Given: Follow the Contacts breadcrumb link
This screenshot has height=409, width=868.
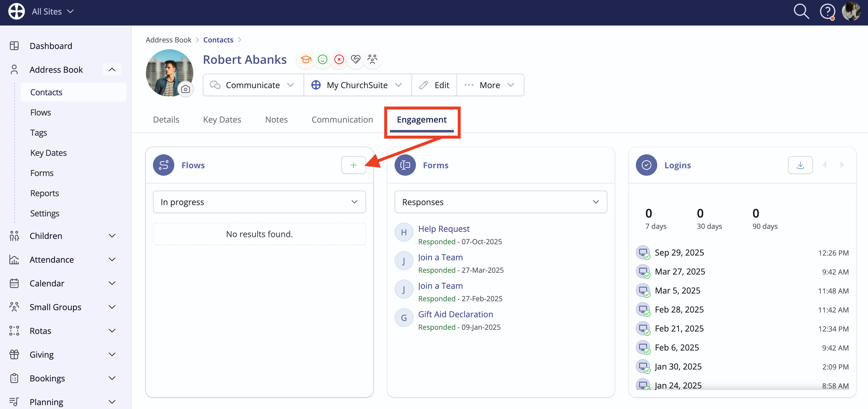Looking at the screenshot, I should point(218,40).
